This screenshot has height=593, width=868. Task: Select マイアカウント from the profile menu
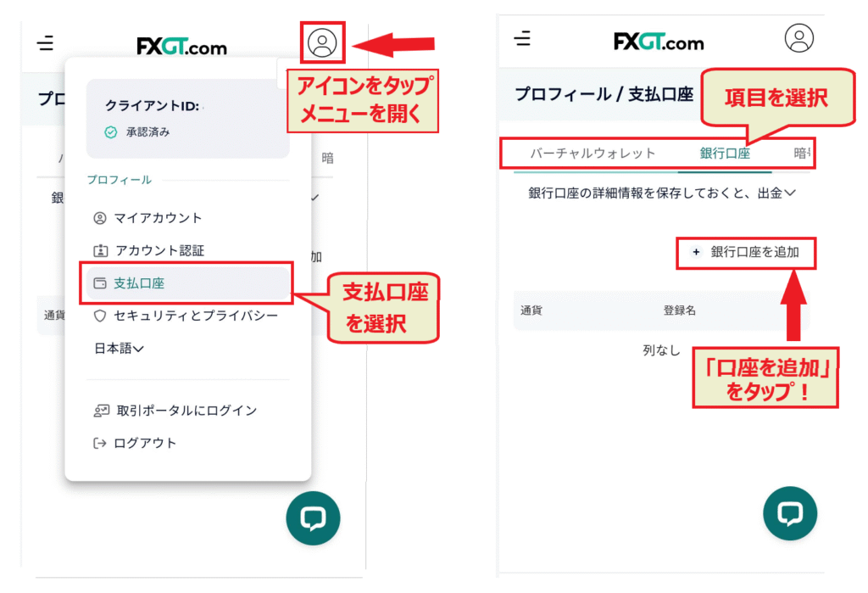(158, 218)
